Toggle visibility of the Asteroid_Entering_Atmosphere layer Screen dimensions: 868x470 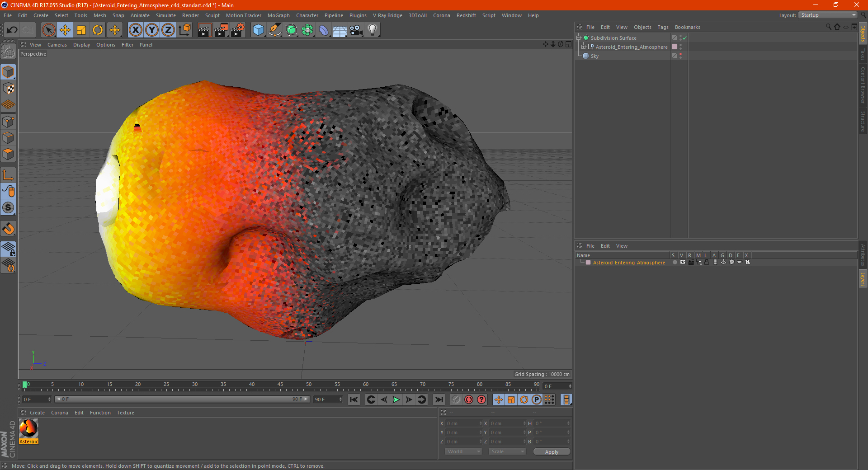[x=683, y=262]
